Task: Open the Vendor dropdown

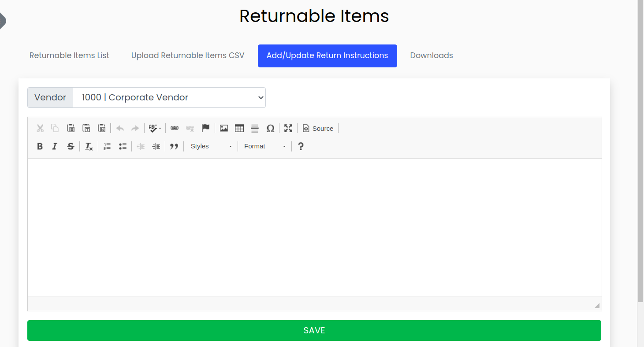Action: click(169, 97)
